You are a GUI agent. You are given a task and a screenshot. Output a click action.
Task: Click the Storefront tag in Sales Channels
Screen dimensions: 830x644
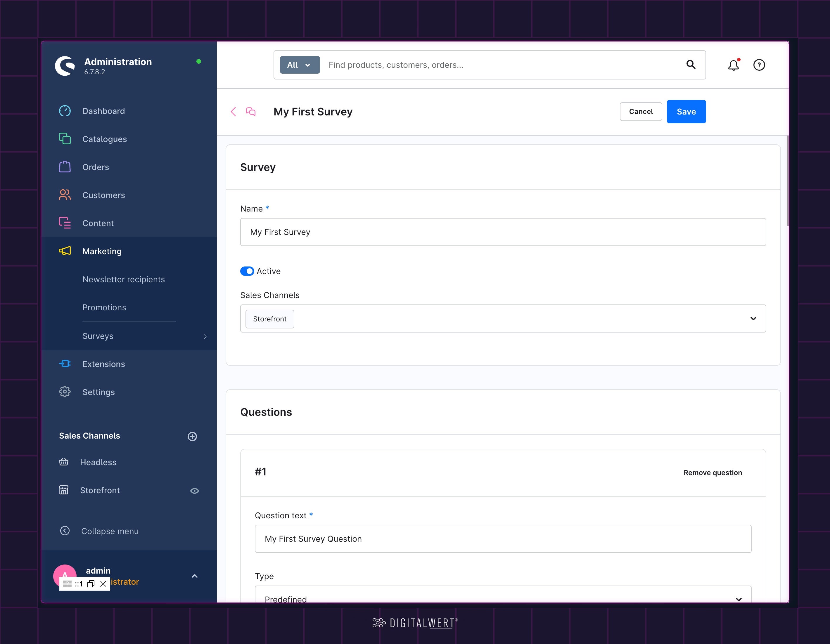pyautogui.click(x=270, y=319)
